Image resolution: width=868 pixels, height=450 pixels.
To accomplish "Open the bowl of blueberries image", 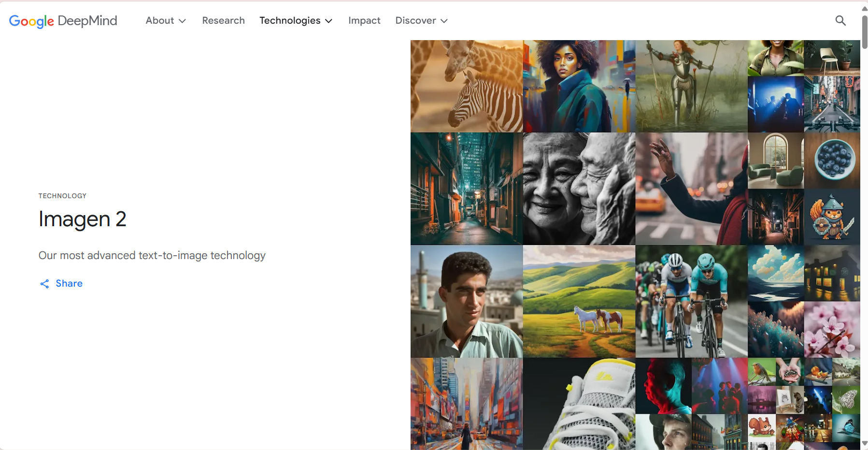I will point(832,161).
